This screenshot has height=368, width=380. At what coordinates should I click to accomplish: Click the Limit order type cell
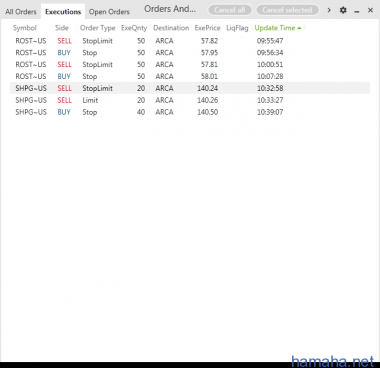pyautogui.click(x=90, y=100)
